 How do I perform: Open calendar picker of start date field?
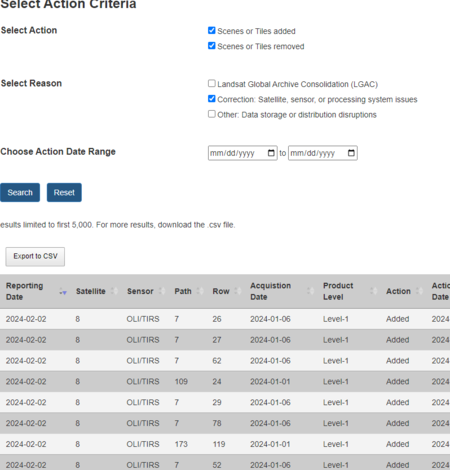[x=271, y=153]
